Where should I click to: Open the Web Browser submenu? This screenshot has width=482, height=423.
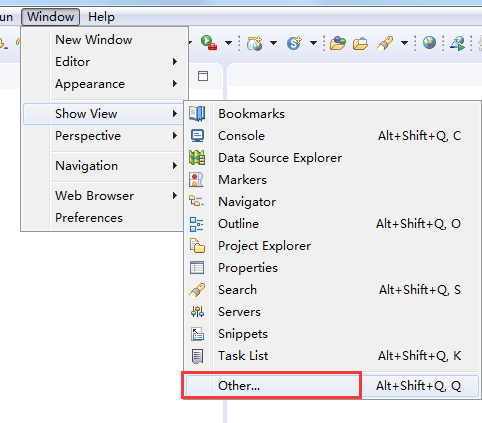coord(103,196)
